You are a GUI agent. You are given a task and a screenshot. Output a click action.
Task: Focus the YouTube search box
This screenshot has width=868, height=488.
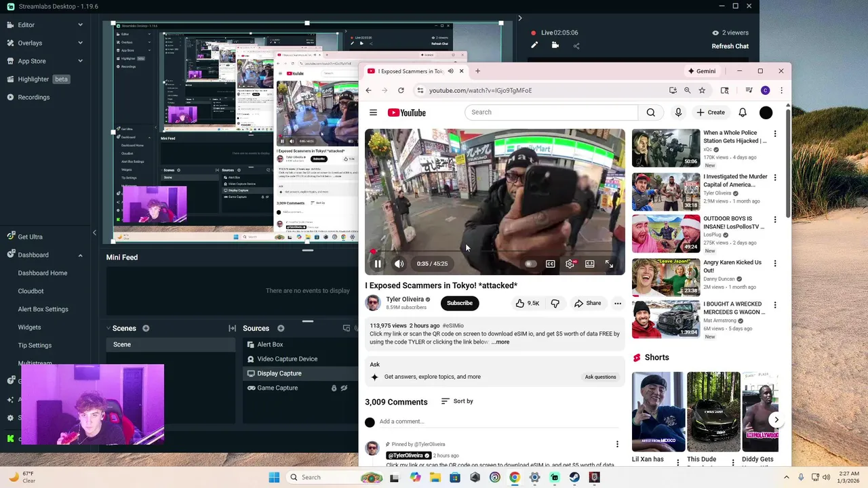point(551,112)
